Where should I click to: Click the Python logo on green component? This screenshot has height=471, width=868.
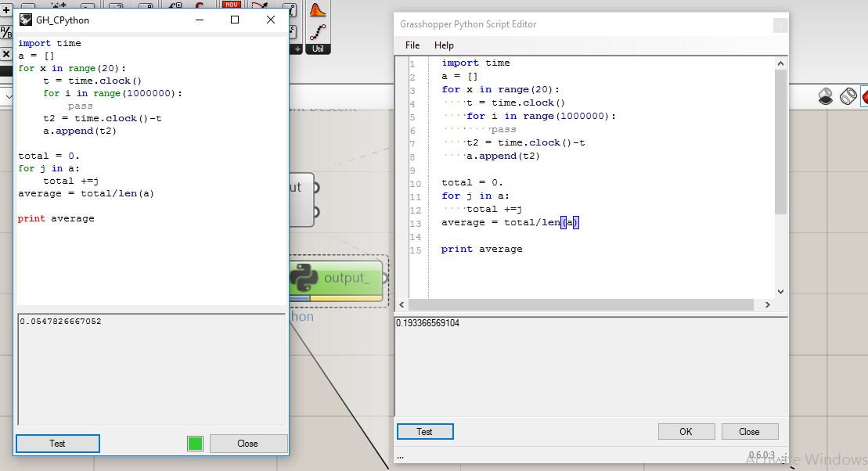[304, 279]
